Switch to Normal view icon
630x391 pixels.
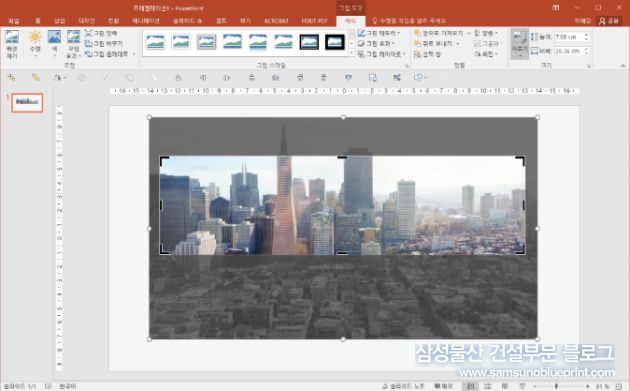470,386
